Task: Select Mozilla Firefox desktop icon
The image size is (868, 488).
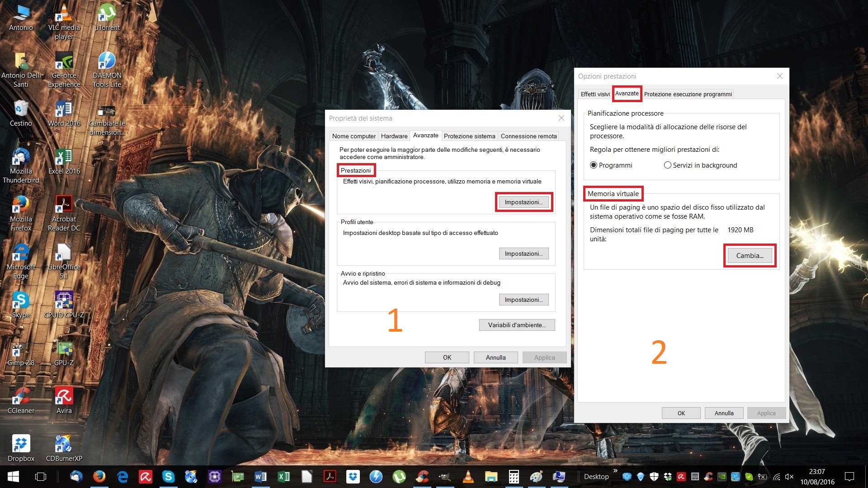Action: [x=21, y=214]
